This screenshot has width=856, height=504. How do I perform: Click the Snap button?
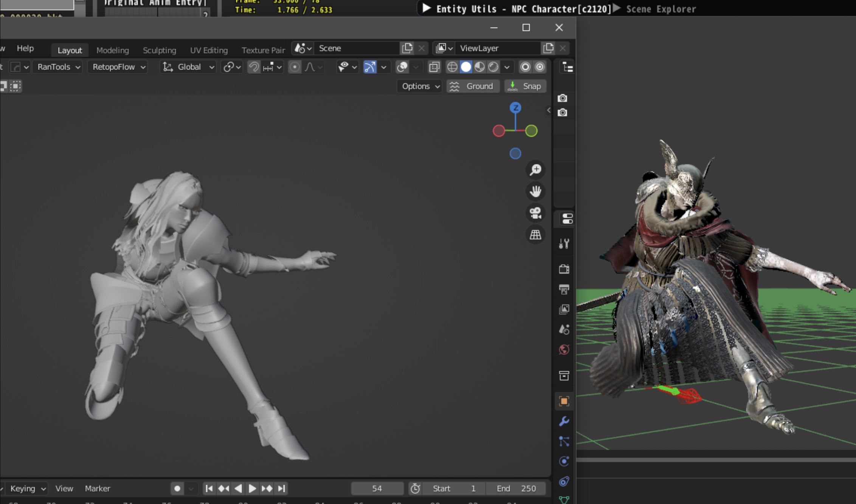coord(525,86)
